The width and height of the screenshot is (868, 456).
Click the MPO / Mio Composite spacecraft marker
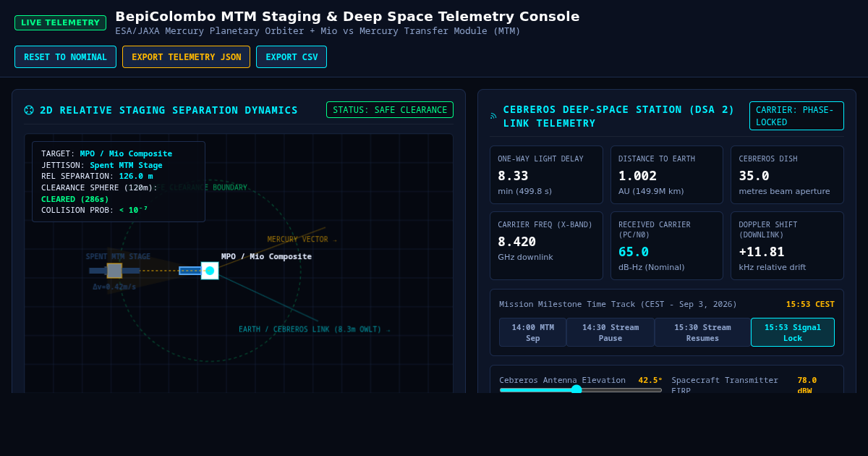point(210,271)
